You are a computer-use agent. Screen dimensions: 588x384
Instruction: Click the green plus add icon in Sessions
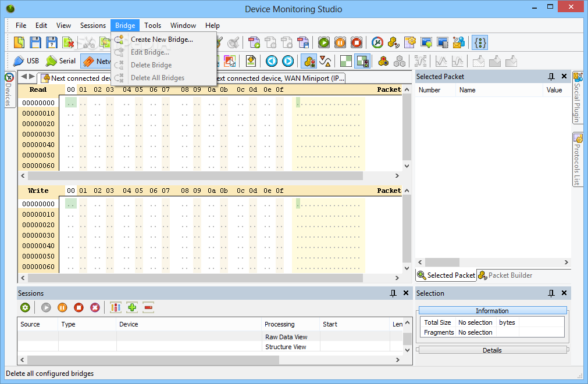(132, 307)
